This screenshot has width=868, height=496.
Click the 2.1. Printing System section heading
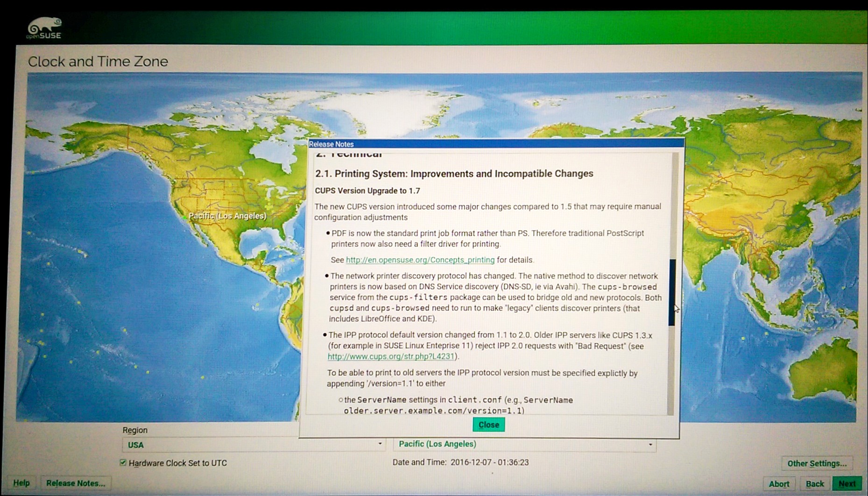point(454,173)
